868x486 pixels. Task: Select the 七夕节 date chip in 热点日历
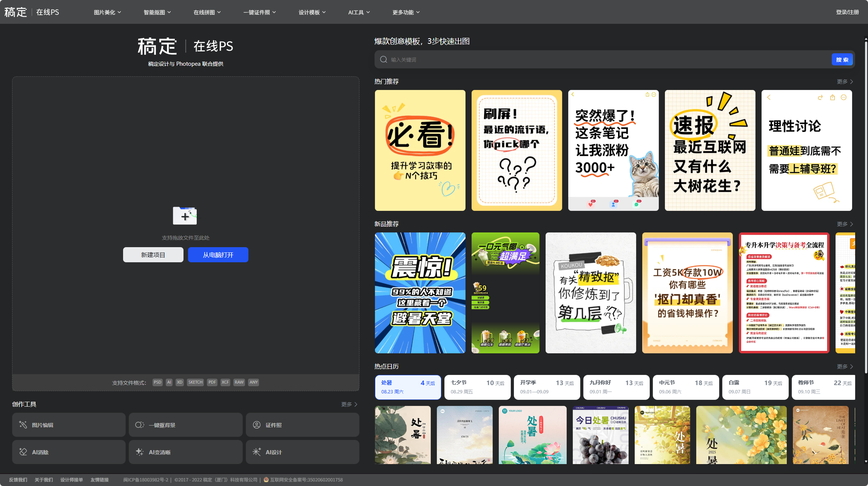tap(477, 387)
